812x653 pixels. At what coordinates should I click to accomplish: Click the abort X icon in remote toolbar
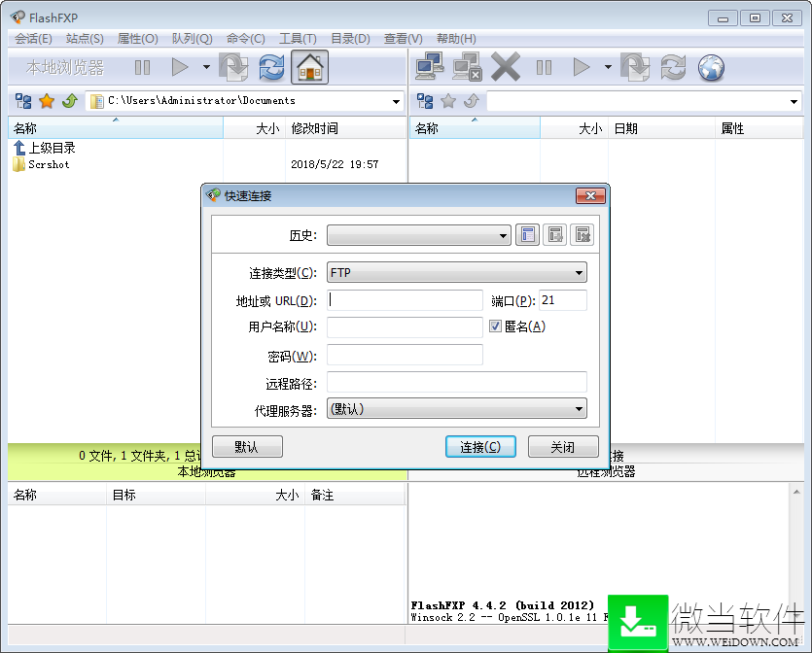coord(506,67)
